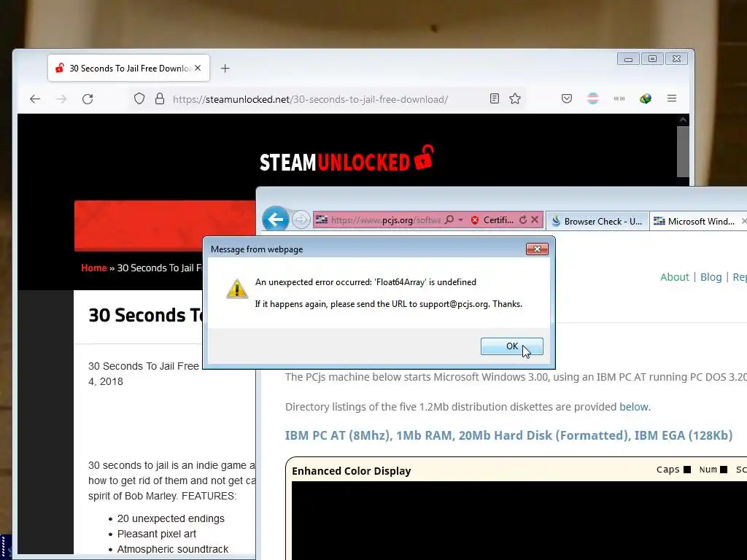
Task: Reload the steamunlocked page in Firefox
Action: coord(88,99)
